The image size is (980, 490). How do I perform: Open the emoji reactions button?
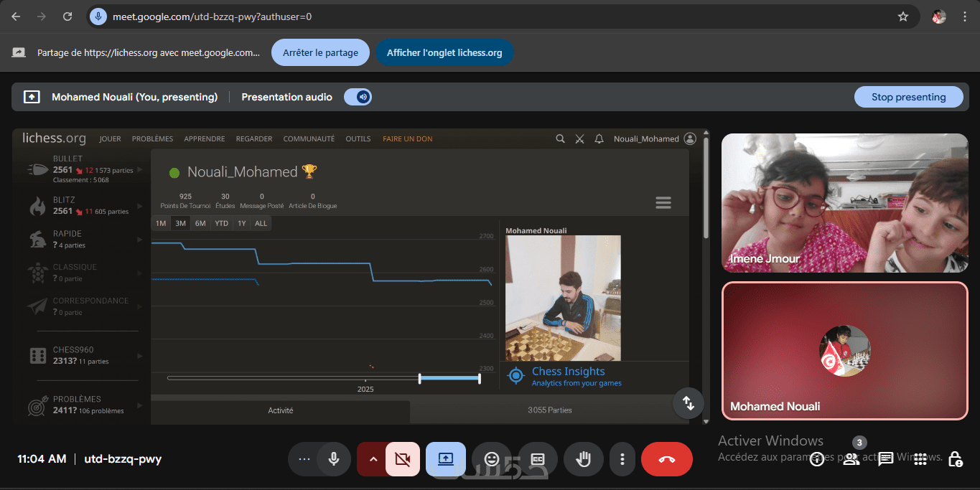(x=491, y=459)
